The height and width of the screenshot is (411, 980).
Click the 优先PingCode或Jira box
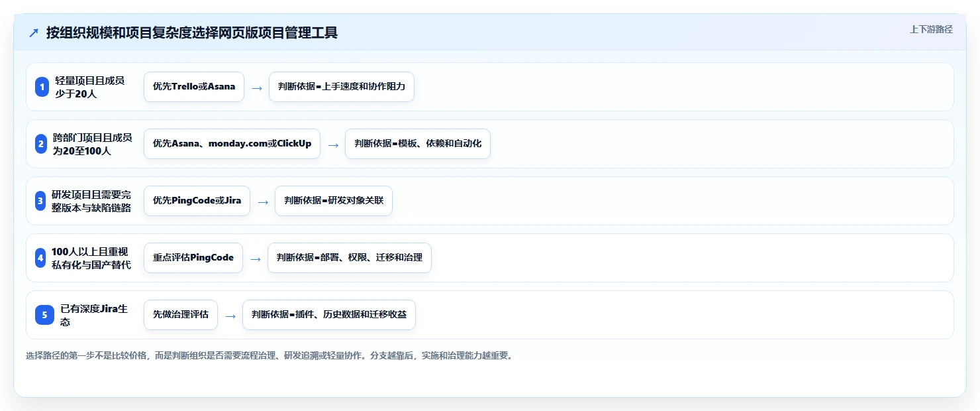(x=197, y=201)
